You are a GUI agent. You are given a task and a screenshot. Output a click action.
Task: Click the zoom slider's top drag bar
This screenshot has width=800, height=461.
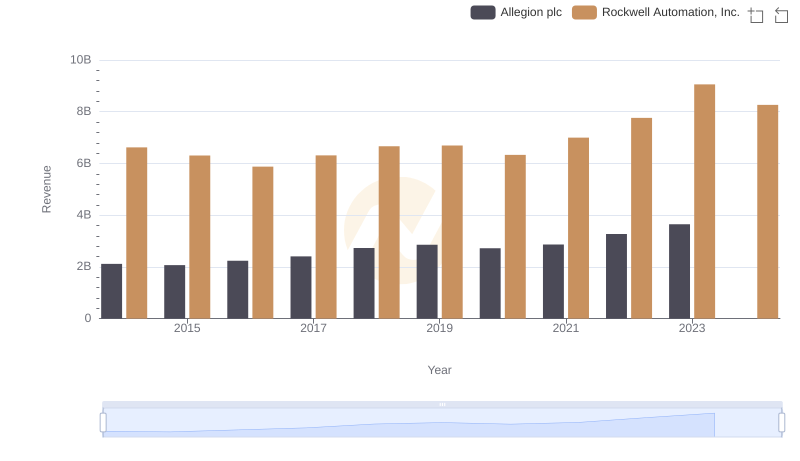coord(442,404)
